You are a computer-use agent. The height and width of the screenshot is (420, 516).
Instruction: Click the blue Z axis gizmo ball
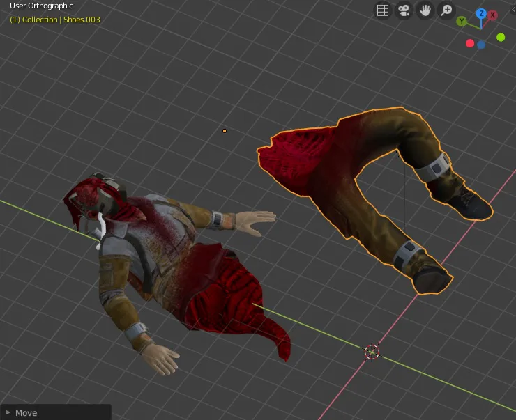[x=481, y=13]
